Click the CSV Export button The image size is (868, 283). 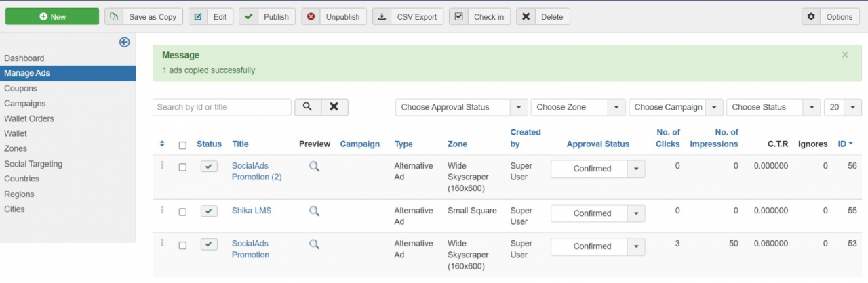(x=408, y=17)
